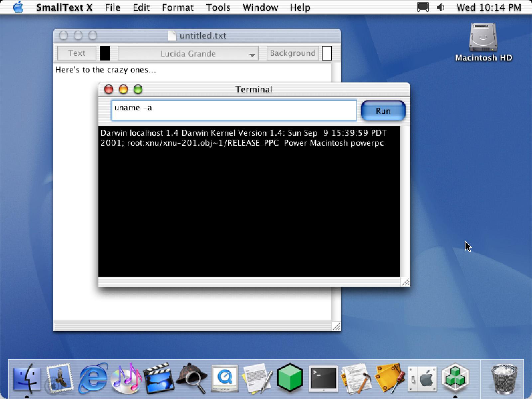Viewport: 532px width, 399px height.
Task: Open the Help menu
Action: pos(300,7)
